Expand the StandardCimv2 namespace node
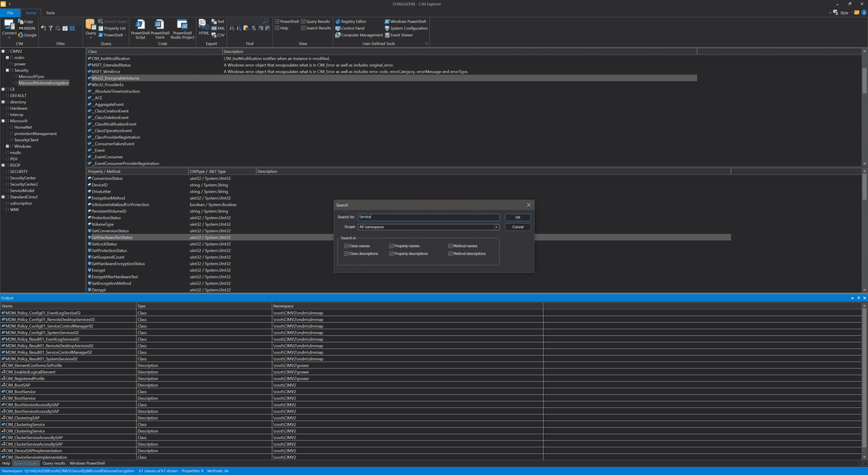The height and width of the screenshot is (475, 868). (x=3, y=197)
